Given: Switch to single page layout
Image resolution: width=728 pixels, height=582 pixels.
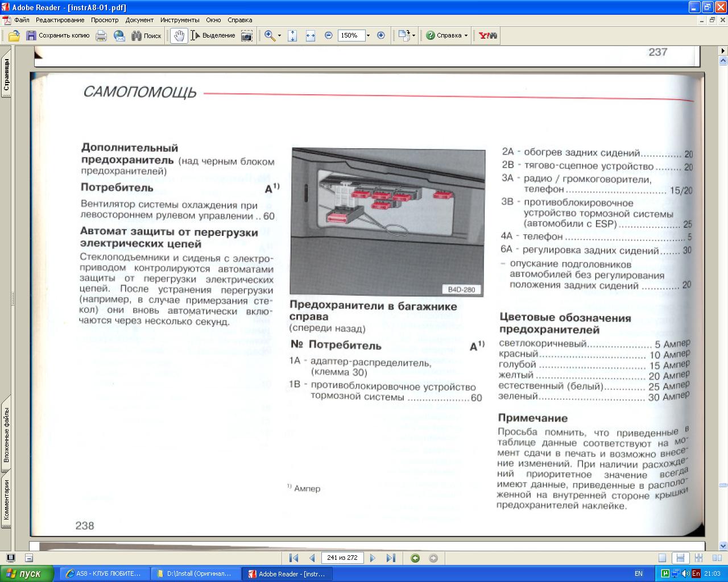Looking at the screenshot, I should tap(662, 558).
